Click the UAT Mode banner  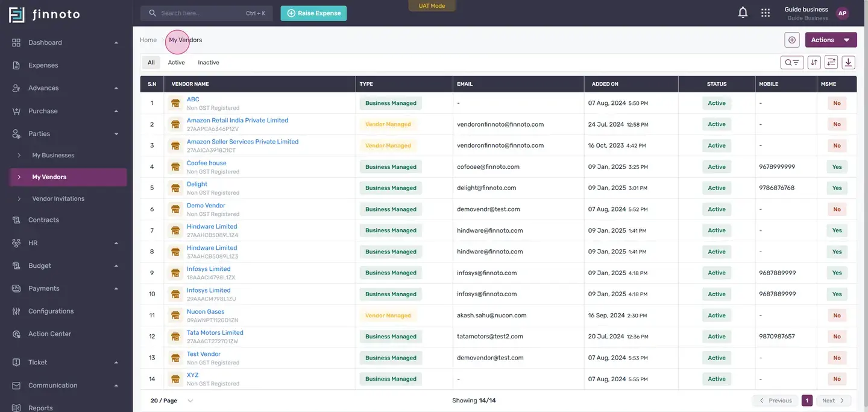point(432,6)
